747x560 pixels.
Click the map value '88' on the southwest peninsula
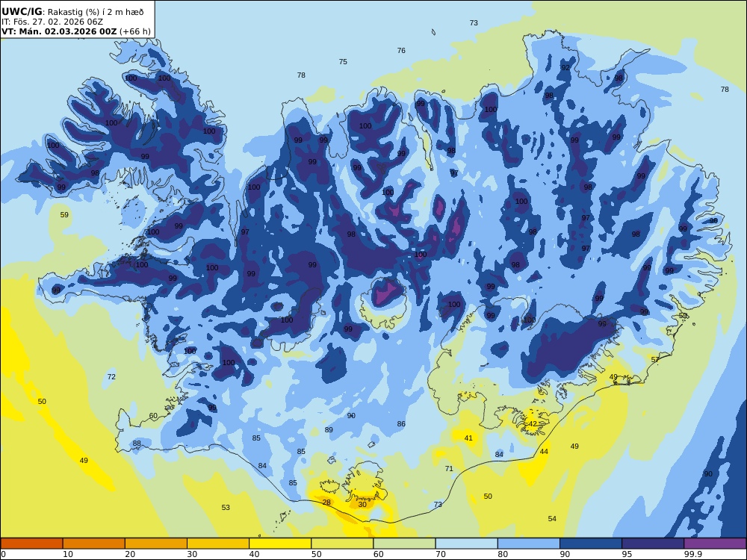(x=137, y=444)
